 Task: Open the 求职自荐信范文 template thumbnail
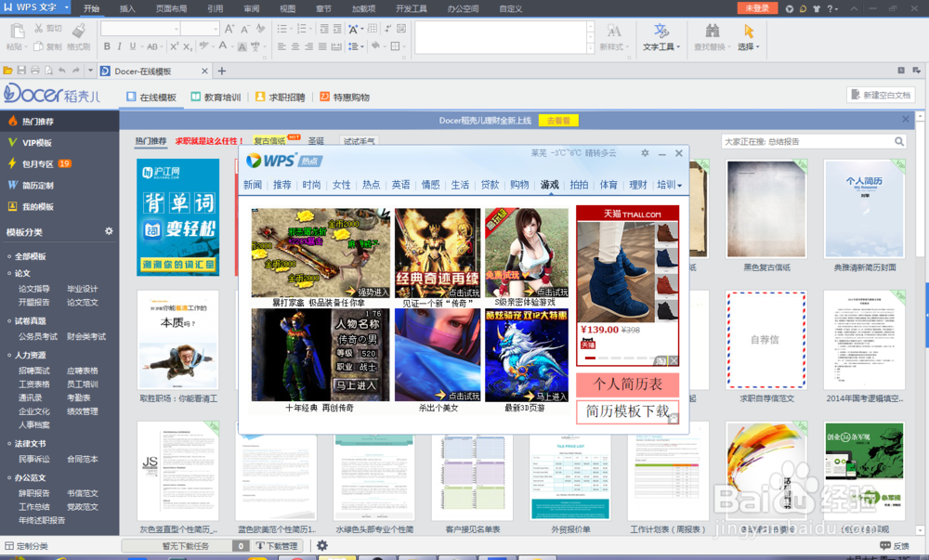coord(766,339)
